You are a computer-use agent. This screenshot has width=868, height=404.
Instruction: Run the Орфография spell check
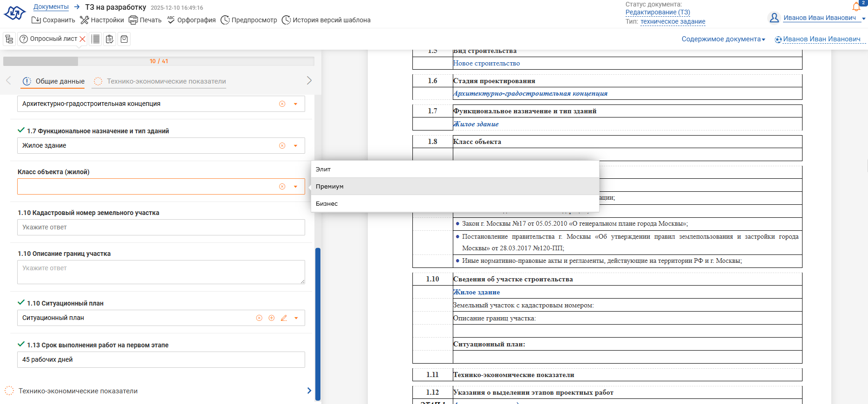pos(191,20)
